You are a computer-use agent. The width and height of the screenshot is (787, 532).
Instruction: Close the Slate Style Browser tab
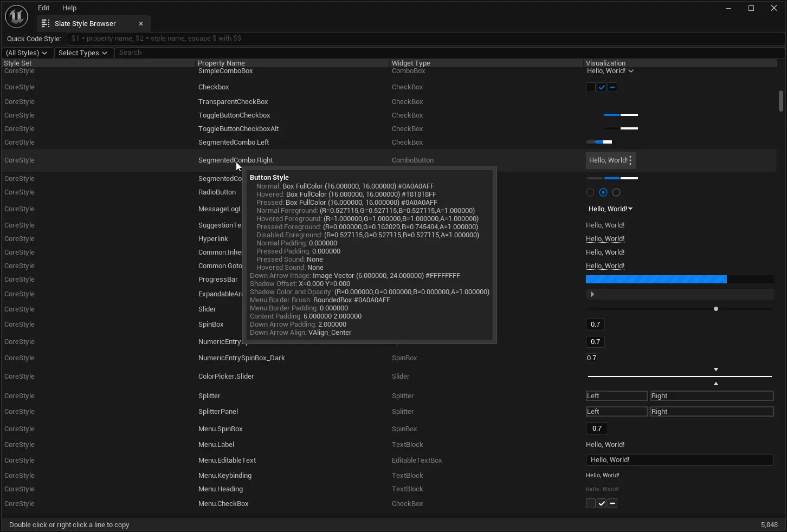[141, 24]
